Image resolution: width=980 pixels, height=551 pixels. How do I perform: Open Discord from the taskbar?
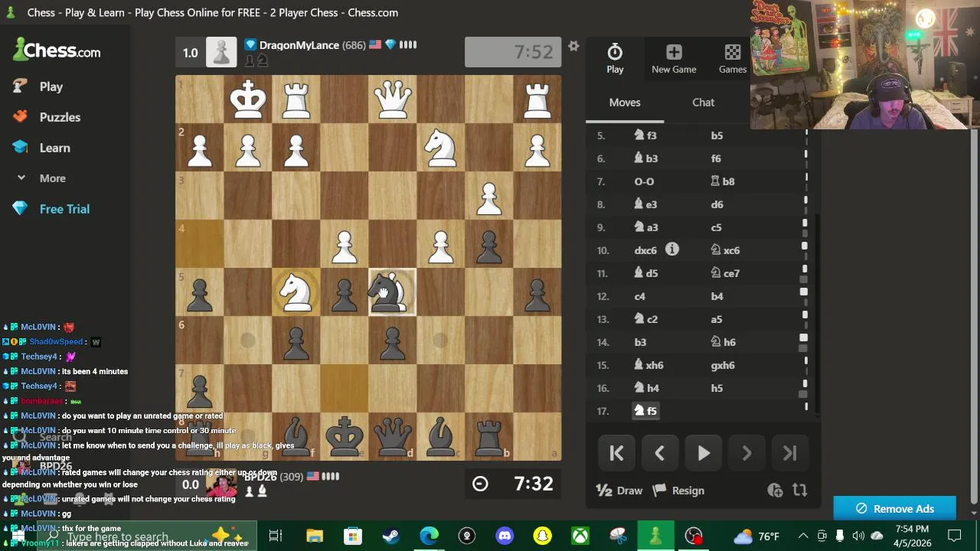tap(505, 536)
